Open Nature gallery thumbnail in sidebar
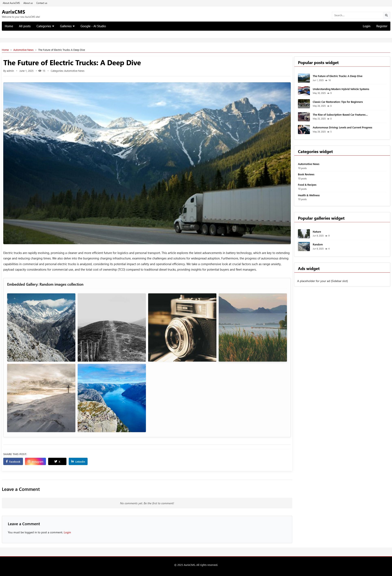This screenshot has width=392, height=576. pyautogui.click(x=304, y=234)
